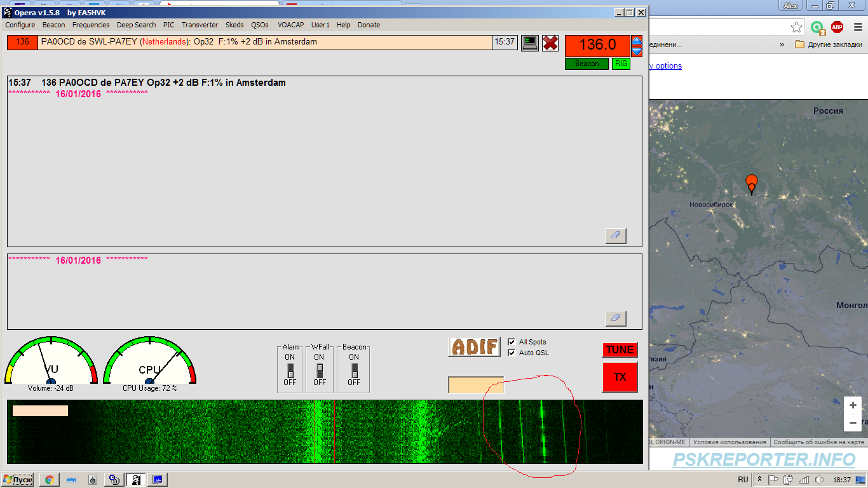
Task: Clear the upper spots panel with eraser
Action: click(x=615, y=236)
